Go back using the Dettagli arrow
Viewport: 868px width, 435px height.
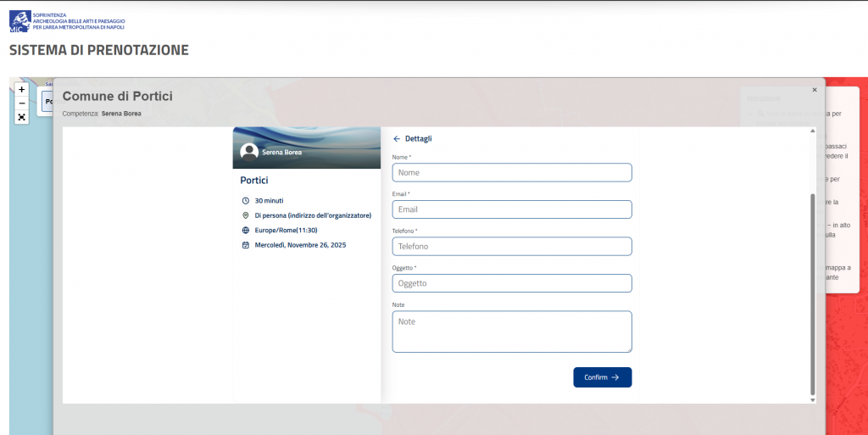397,138
